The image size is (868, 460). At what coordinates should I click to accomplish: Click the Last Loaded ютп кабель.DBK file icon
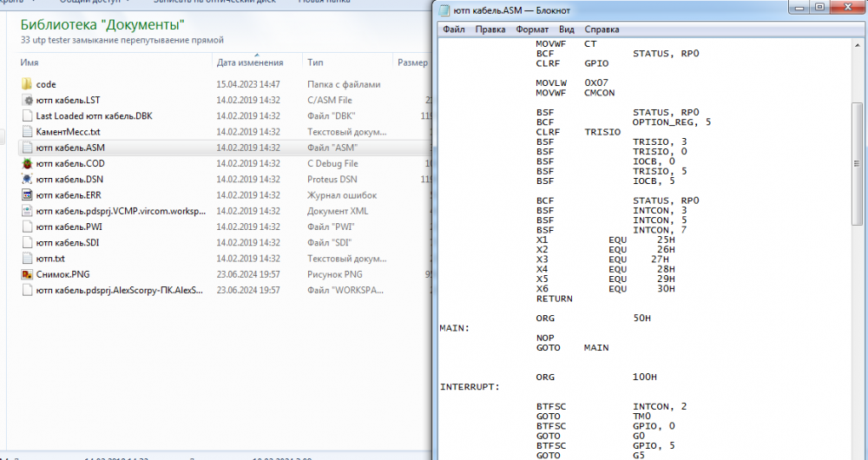26,116
